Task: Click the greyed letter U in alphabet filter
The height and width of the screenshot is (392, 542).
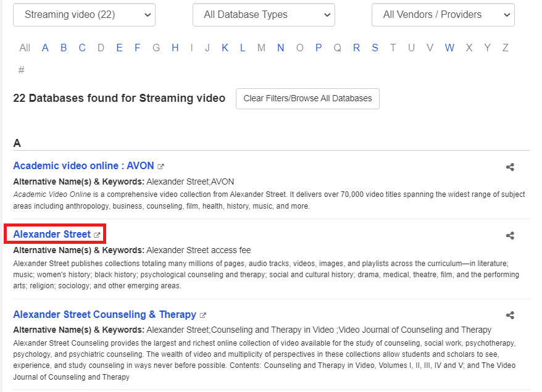Action: 411,48
